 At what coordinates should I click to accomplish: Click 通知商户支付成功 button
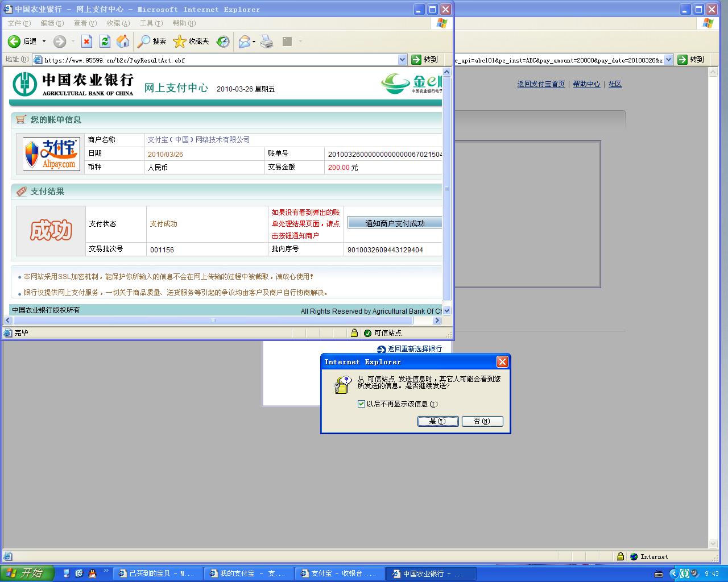click(395, 223)
